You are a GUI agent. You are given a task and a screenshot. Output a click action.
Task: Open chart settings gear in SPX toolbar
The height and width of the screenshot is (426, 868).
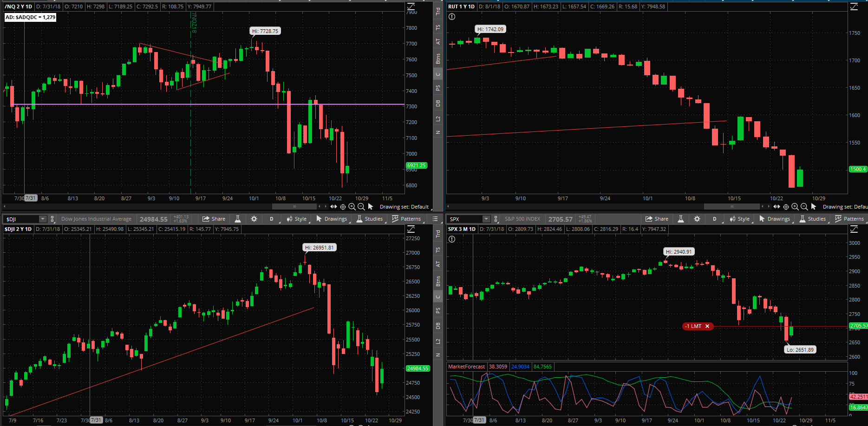(697, 219)
